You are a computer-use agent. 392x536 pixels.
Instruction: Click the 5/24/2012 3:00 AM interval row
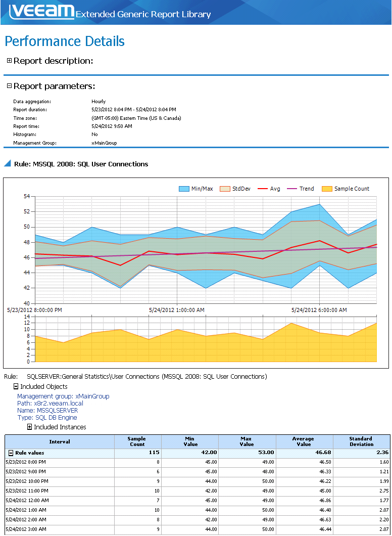pyautogui.click(x=197, y=529)
